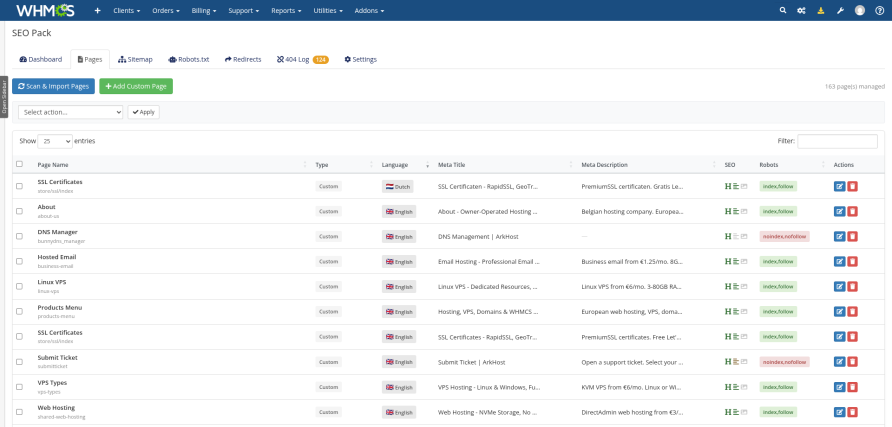The width and height of the screenshot is (892, 427).
Task: Sort table by Language column
Action: click(x=404, y=165)
